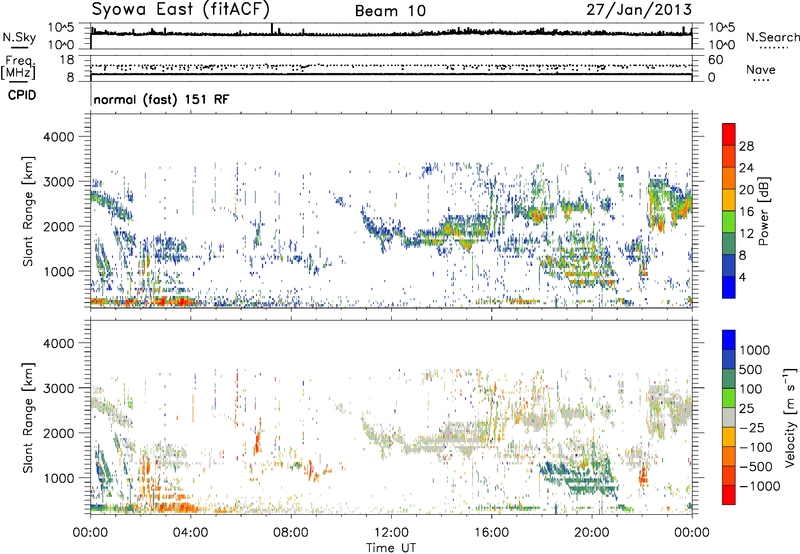Click the 'Nave' legend label
Image resolution: width=800 pixels, height=554 pixels.
pyautogui.click(x=761, y=69)
